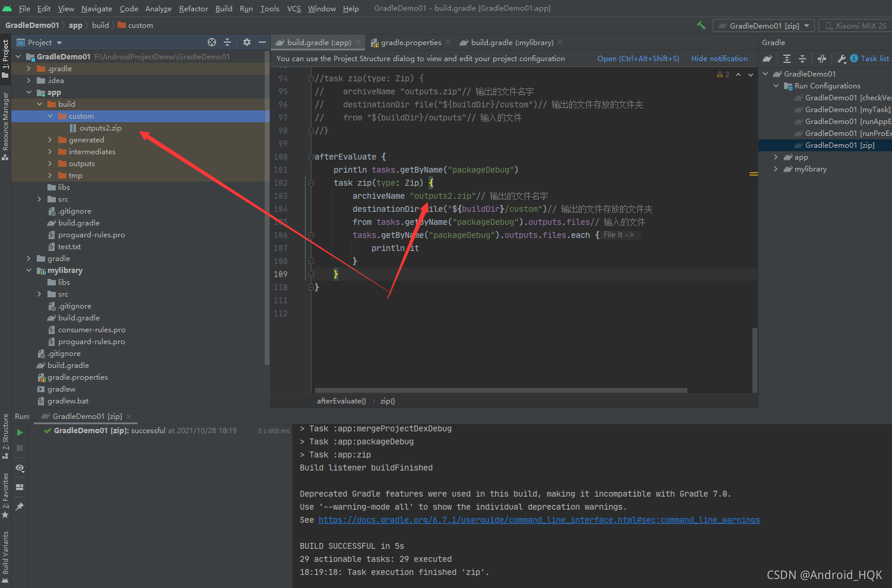Expand the mylibrary node in Gradle panel

776,169
